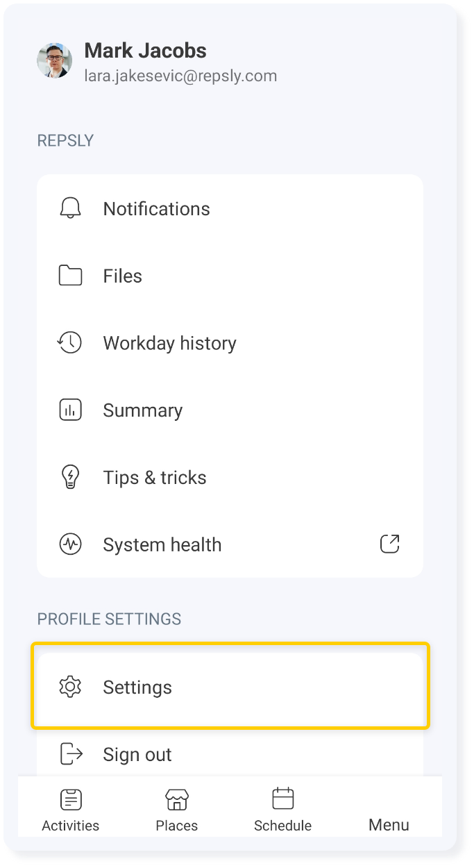Click the lara.jakesevic@repsly.com email text
Screen dimensions: 474x868
(180, 76)
